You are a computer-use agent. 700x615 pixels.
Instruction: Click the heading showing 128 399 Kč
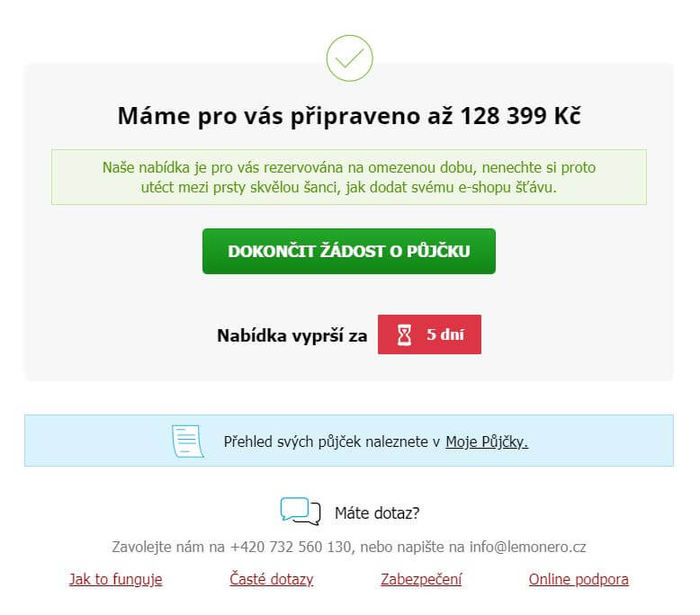coord(350,116)
